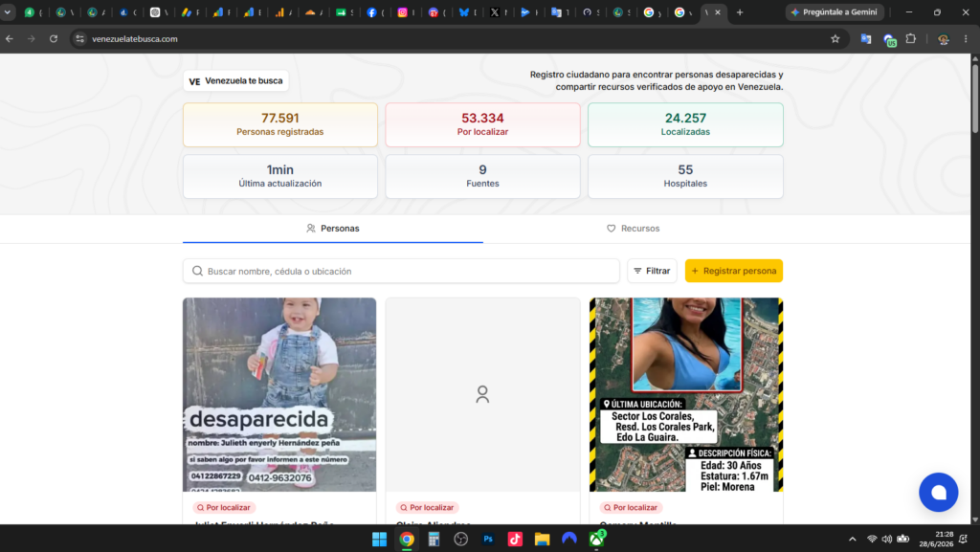The height and width of the screenshot is (552, 980).
Task: Click the 53.334 Por localizar card
Action: point(482,125)
